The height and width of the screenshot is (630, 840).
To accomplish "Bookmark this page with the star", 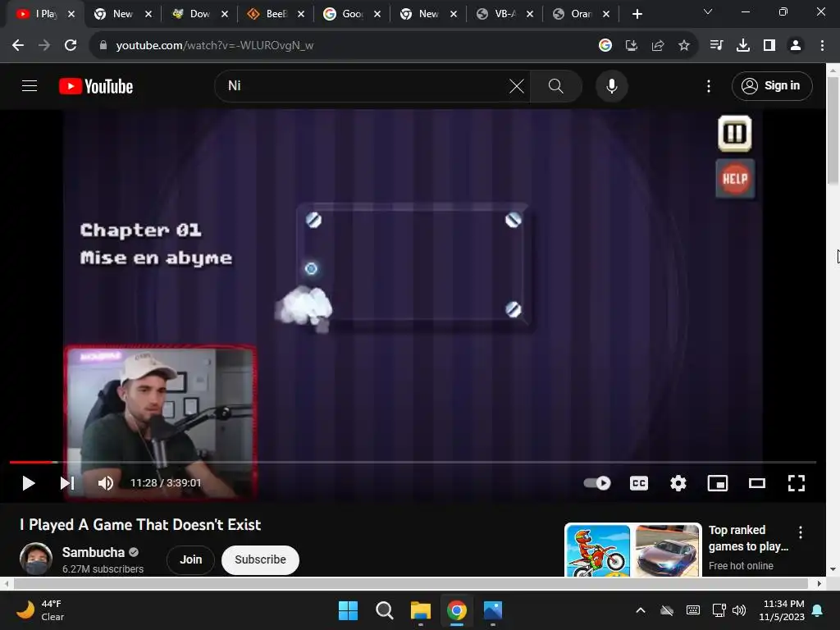I will (x=684, y=46).
